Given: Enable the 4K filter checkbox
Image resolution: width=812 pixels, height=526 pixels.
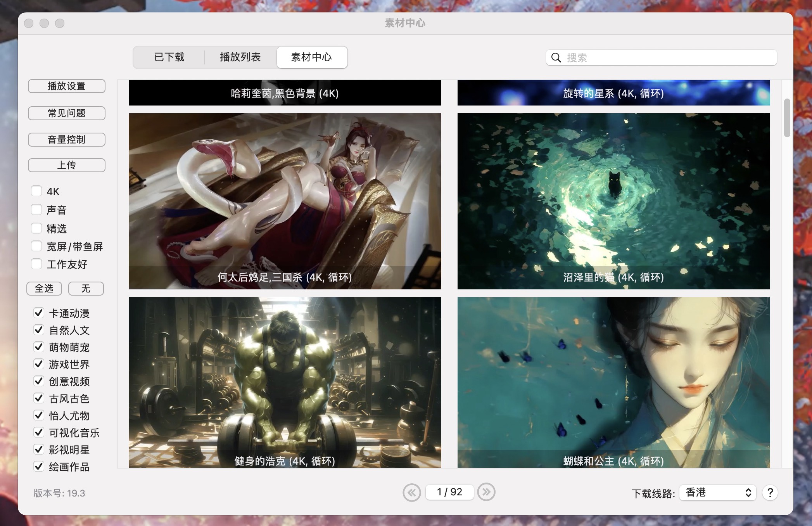Looking at the screenshot, I should point(37,190).
